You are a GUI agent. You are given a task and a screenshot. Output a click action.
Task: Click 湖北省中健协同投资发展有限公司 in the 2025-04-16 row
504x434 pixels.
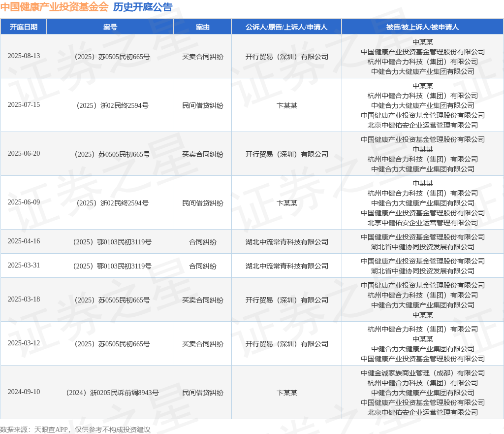423,247
